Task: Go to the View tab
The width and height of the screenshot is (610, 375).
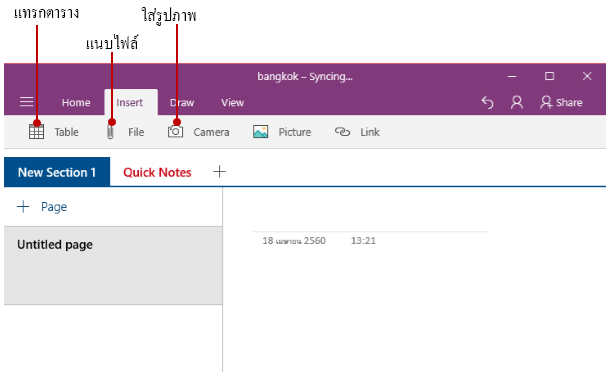Action: 232,102
